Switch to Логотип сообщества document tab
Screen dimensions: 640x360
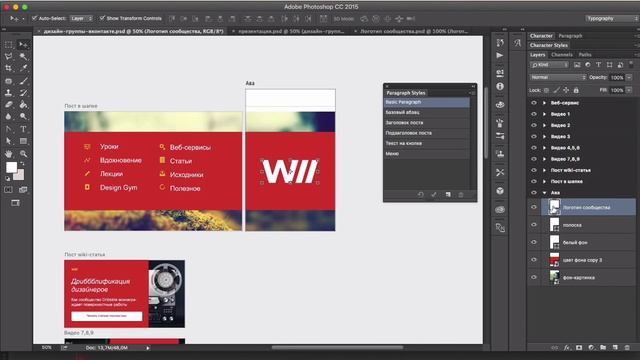413,31
